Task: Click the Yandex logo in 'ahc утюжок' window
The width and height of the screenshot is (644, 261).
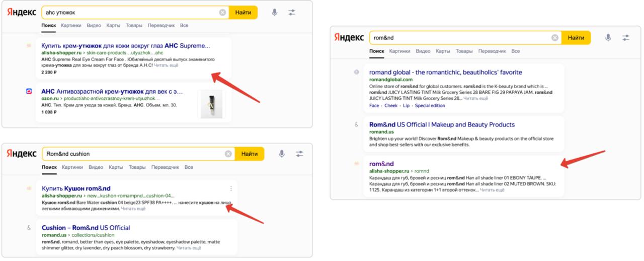Action: pos(22,12)
